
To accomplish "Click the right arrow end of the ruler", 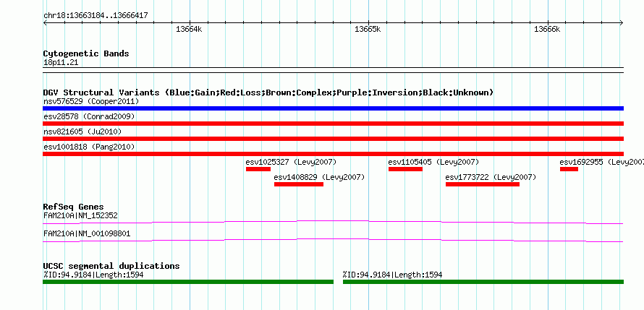I will pyautogui.click(x=622, y=23).
